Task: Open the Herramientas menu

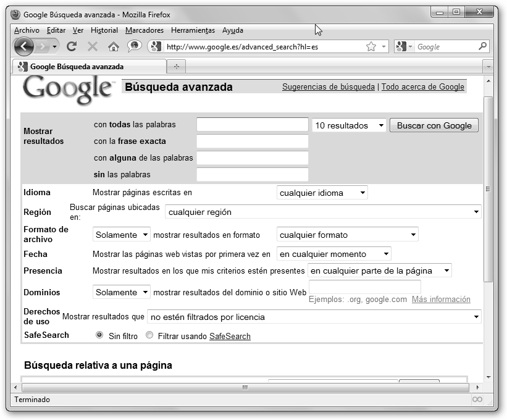Action: (x=193, y=30)
